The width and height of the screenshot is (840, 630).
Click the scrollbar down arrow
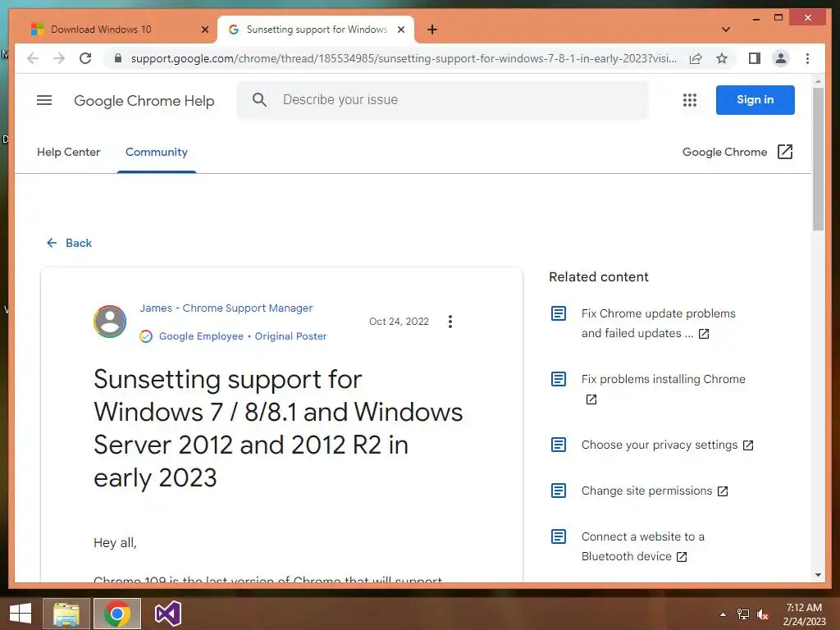point(818,575)
